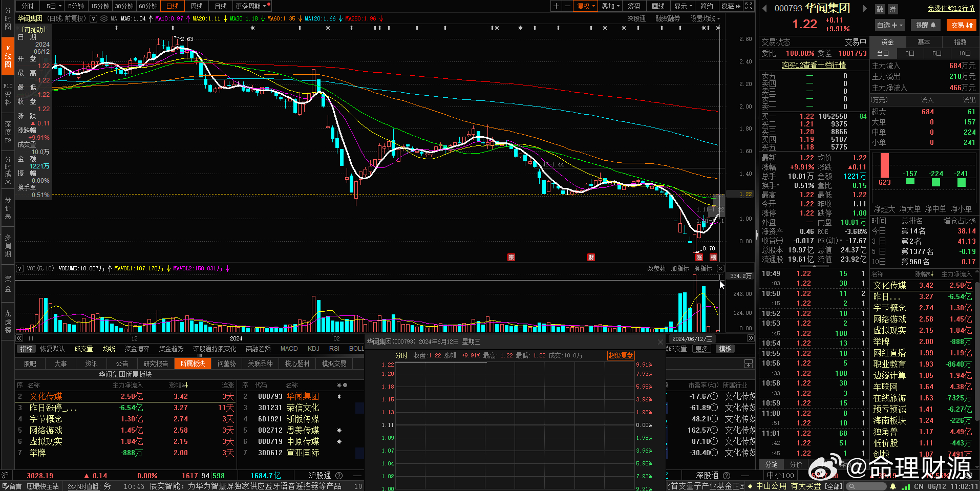Screen dimensions: 980x491
Task: Go to next stock using the right arrow
Action: (865, 8)
